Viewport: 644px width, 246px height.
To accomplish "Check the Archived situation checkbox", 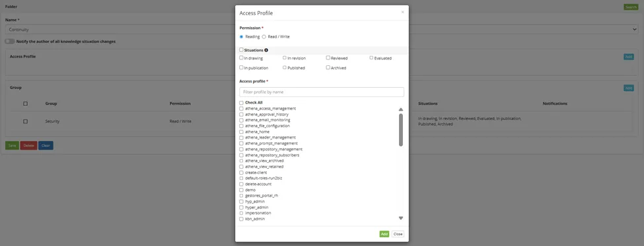I will pos(328,67).
